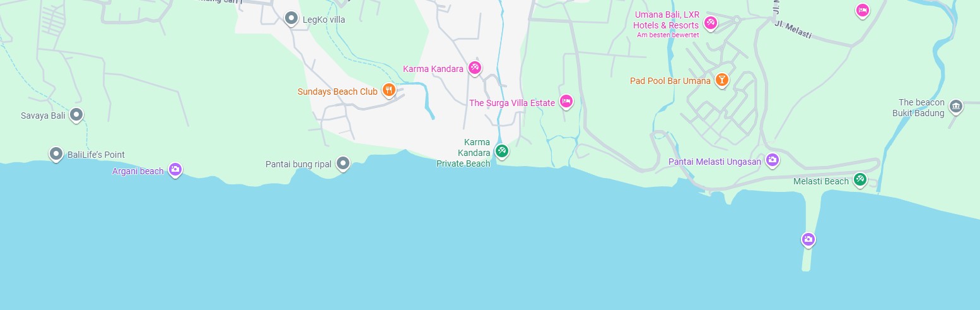Viewport: 980px width, 310px height.
Task: Select the Melasti Beach green marker
Action: point(860,181)
